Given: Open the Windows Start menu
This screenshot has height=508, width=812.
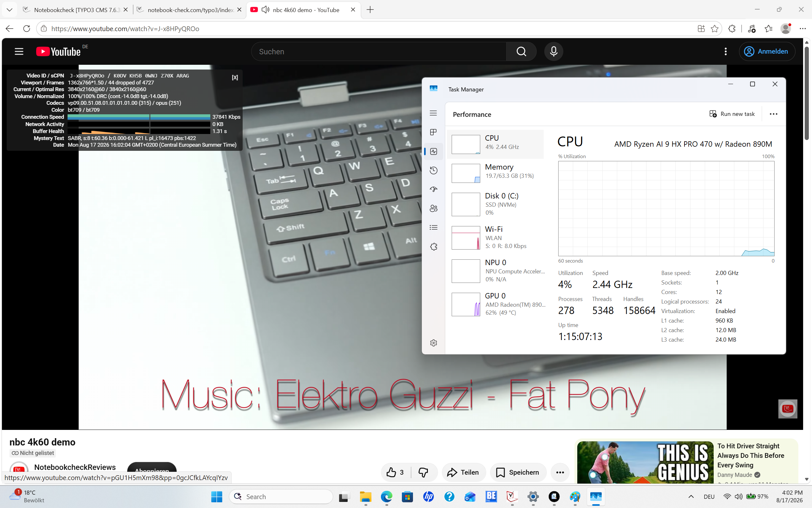Looking at the screenshot, I should (x=217, y=497).
